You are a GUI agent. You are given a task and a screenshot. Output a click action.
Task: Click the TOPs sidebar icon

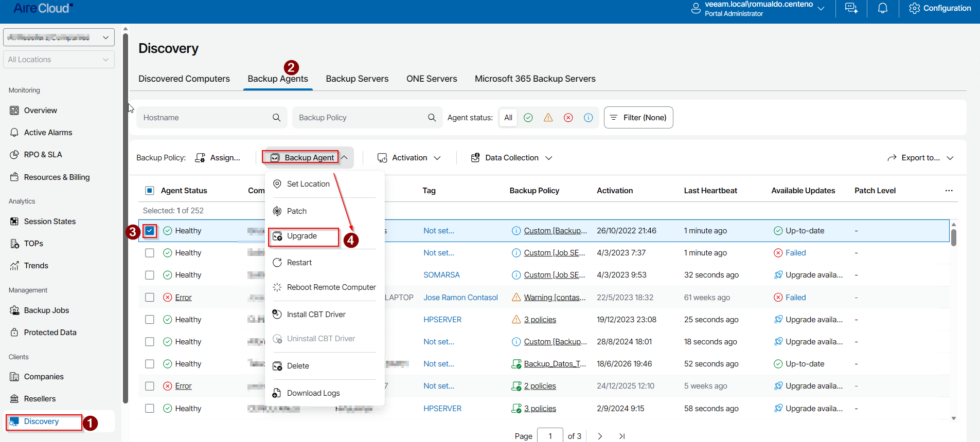click(14, 244)
